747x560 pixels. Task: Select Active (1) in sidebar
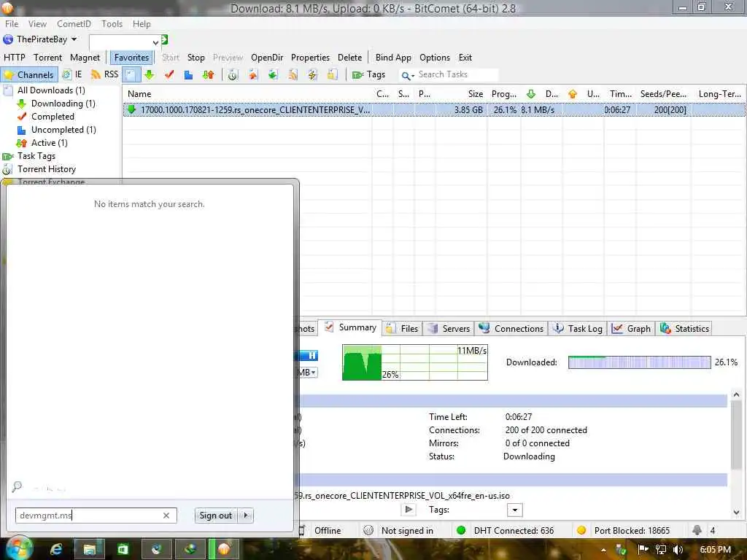[x=49, y=143]
